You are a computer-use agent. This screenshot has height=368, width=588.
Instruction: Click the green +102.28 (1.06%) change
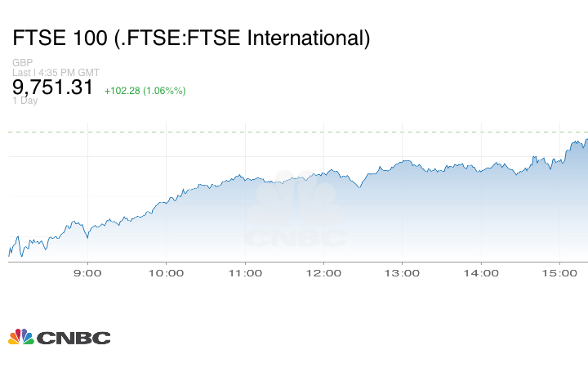click(x=145, y=90)
